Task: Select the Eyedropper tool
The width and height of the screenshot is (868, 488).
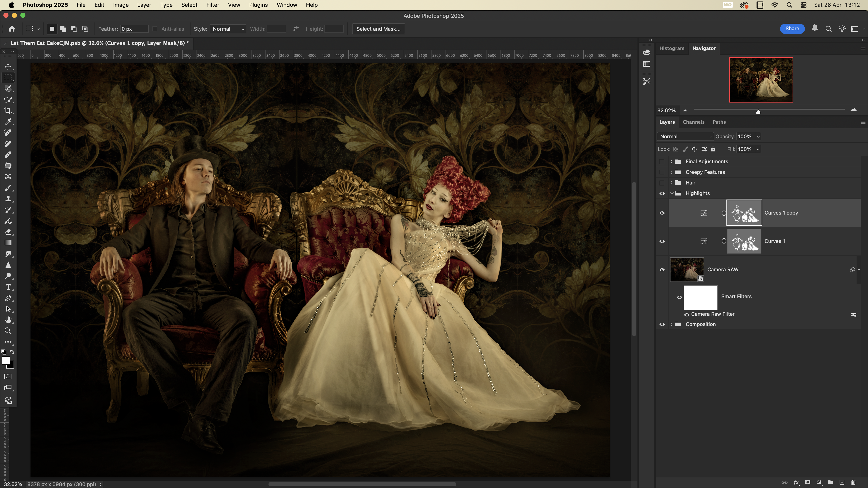Action: pos(8,122)
